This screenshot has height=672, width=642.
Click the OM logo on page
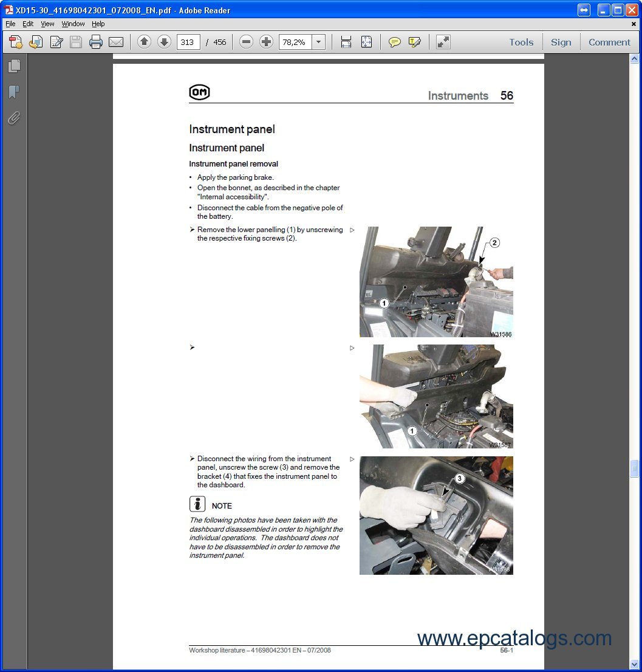coord(200,92)
